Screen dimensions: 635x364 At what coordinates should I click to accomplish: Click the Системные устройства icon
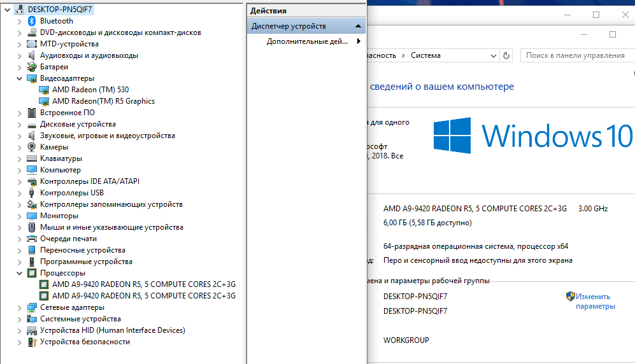(32, 319)
